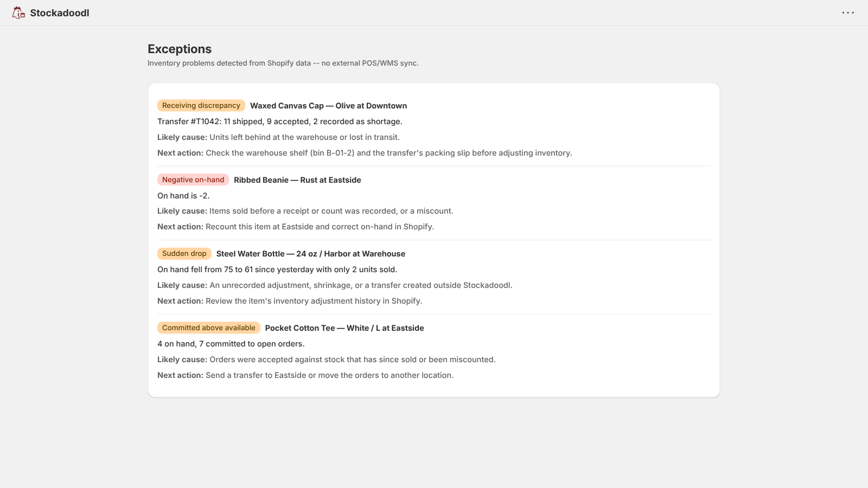Select Ribbed Beanie — Rust at Eastside title
868x488 pixels.
(x=297, y=180)
